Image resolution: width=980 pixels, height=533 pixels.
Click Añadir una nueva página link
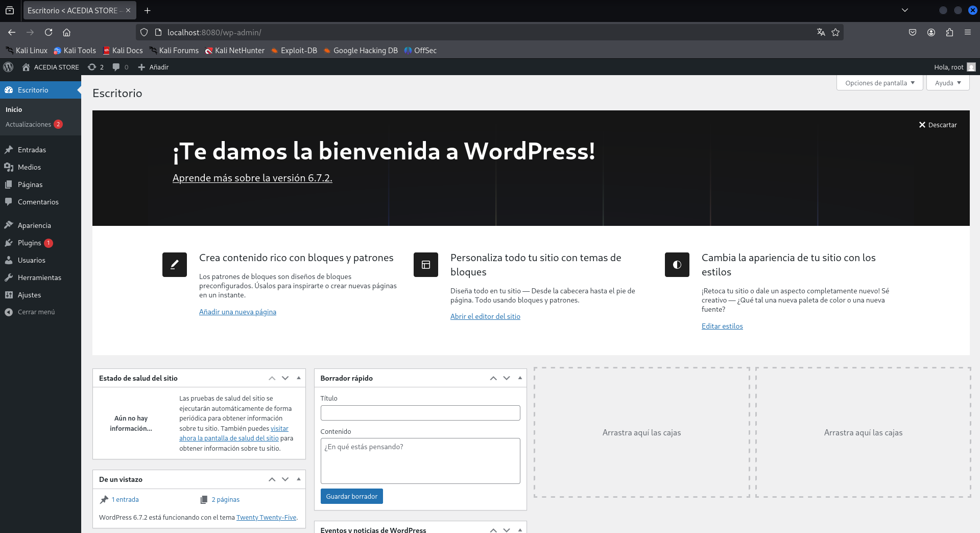(237, 312)
